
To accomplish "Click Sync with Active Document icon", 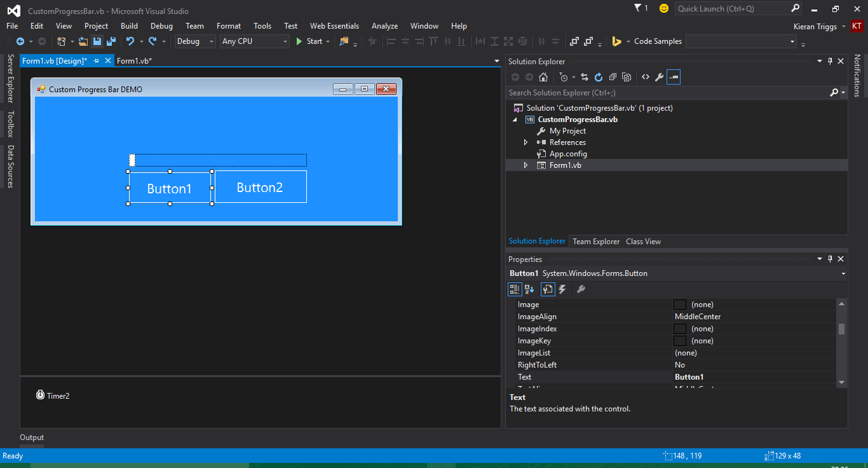I will tap(585, 77).
